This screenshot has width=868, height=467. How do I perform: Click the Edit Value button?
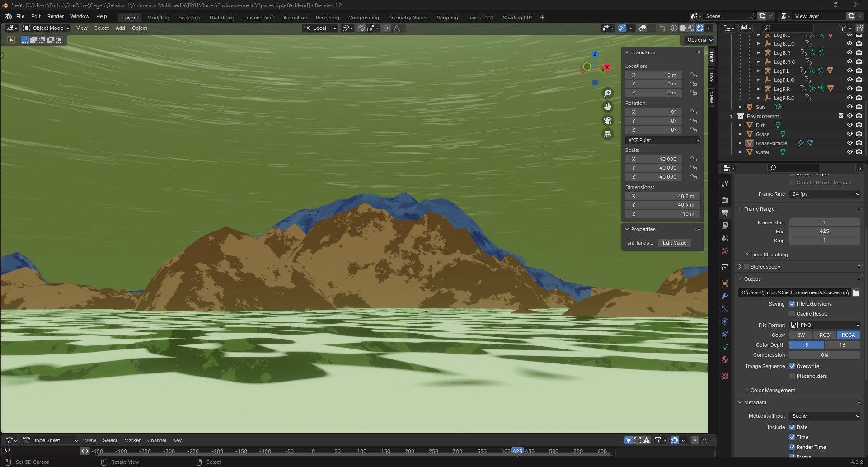(x=674, y=243)
